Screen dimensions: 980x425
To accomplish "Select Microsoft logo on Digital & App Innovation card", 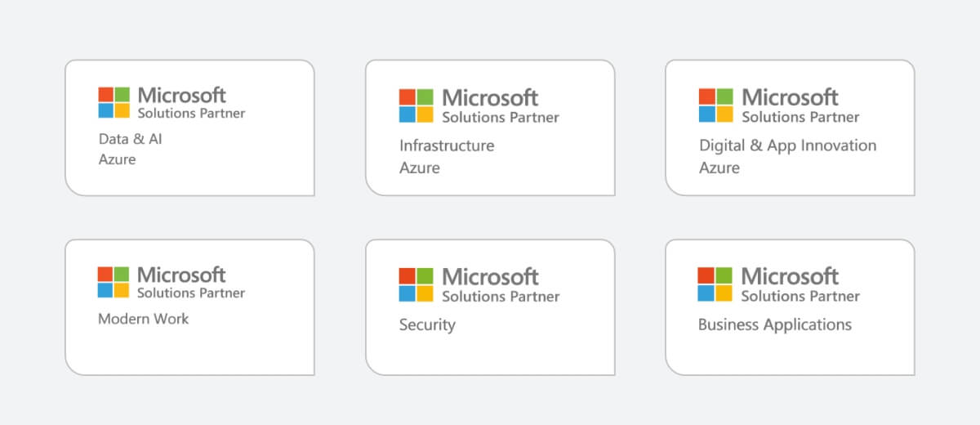I will (x=716, y=105).
